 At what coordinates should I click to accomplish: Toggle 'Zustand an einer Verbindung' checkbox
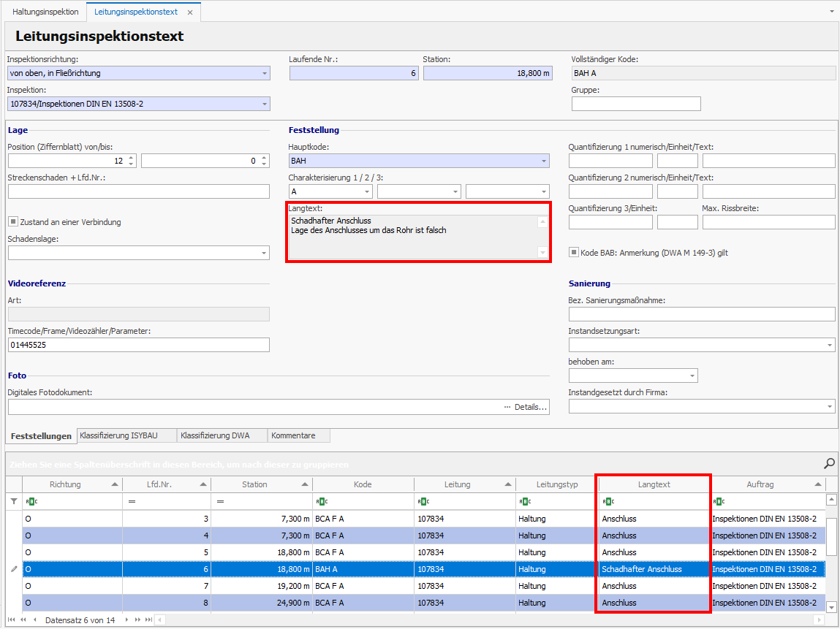(x=12, y=222)
